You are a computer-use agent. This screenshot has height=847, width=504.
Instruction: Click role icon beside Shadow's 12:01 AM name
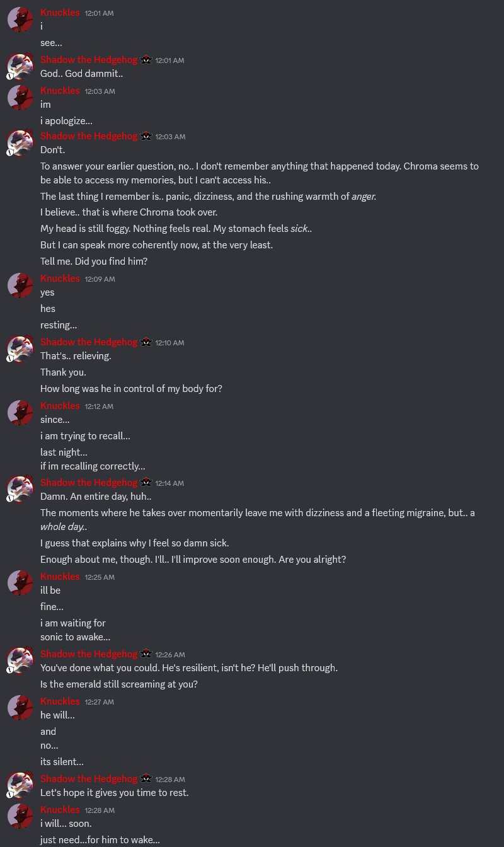point(146,60)
